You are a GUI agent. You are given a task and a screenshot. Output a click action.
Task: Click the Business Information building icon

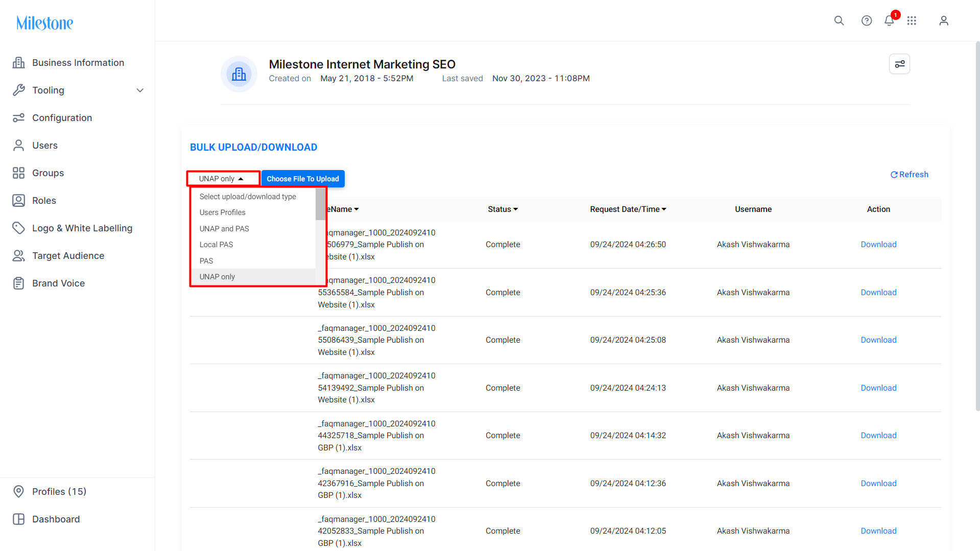[x=19, y=62]
